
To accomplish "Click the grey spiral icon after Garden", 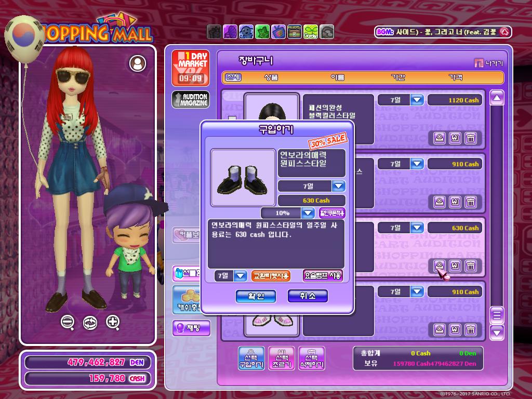I will 327,32.
